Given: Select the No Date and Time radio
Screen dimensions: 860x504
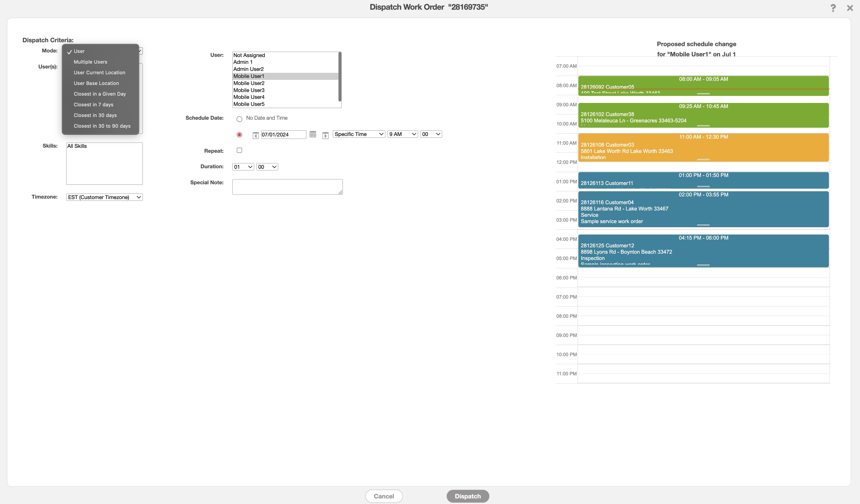Looking at the screenshot, I should point(239,119).
